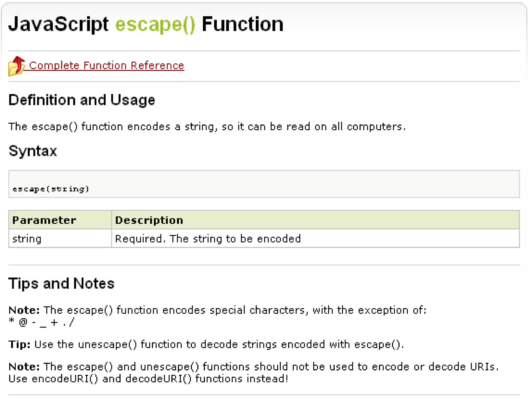Select the Definition and Usage heading
The height and width of the screenshot is (399, 532).
pyautogui.click(x=82, y=100)
